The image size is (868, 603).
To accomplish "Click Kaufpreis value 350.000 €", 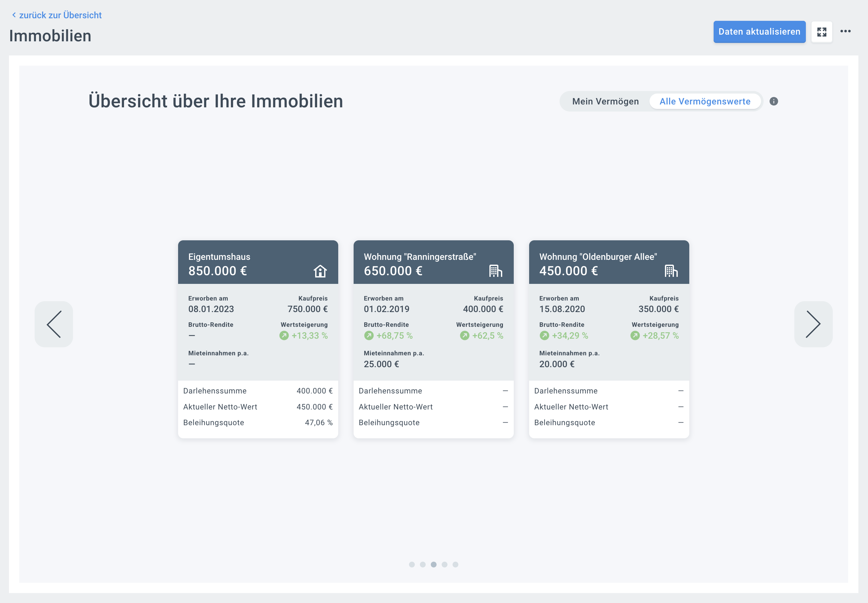I will pyautogui.click(x=658, y=309).
